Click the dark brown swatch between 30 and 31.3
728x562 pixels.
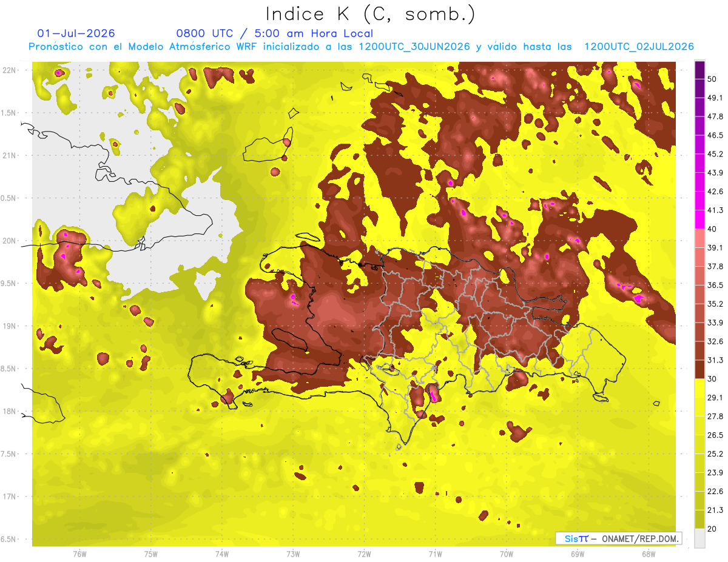(x=699, y=369)
